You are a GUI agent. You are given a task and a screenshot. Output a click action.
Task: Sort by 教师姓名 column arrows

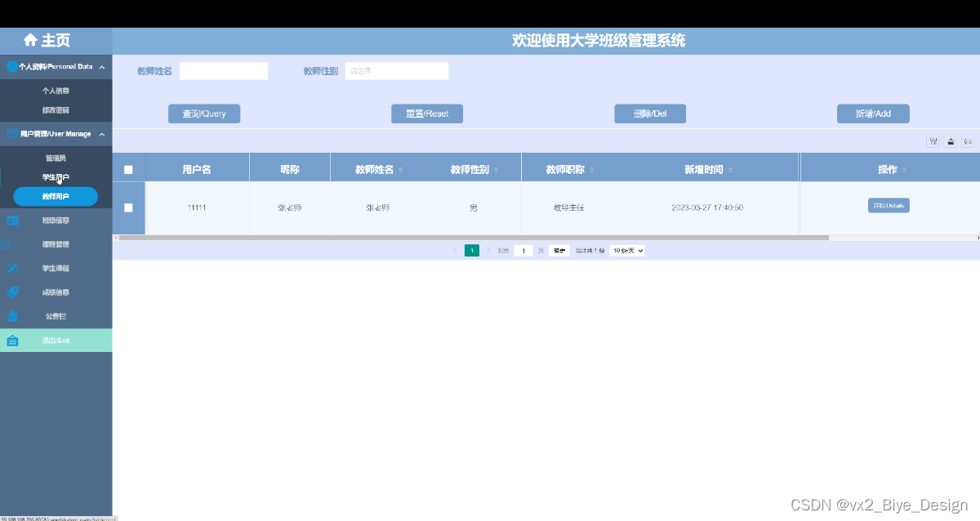click(x=401, y=171)
